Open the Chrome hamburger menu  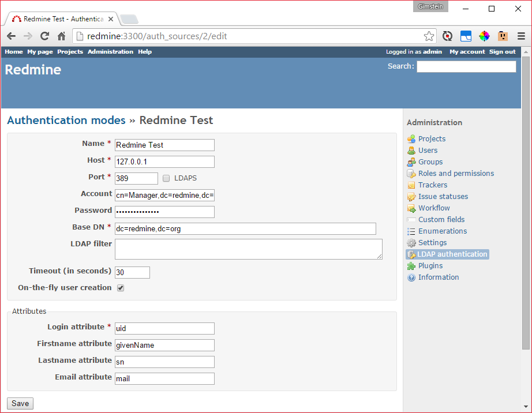tap(521, 36)
